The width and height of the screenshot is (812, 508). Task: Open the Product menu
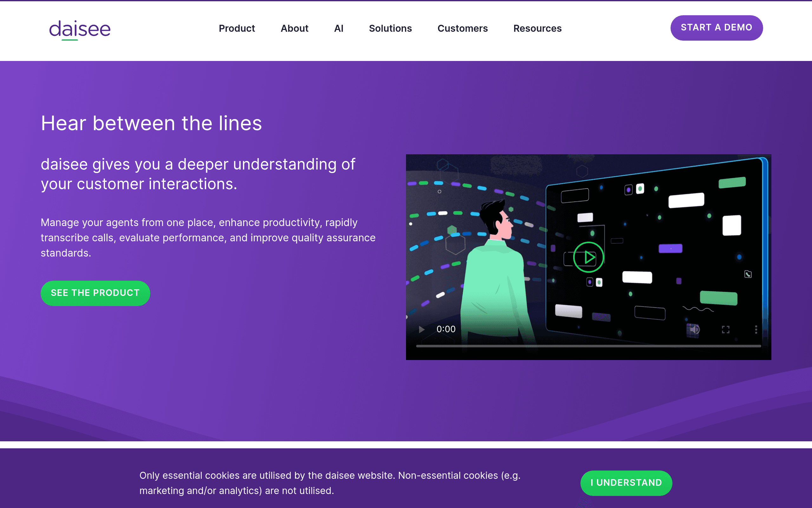237,28
